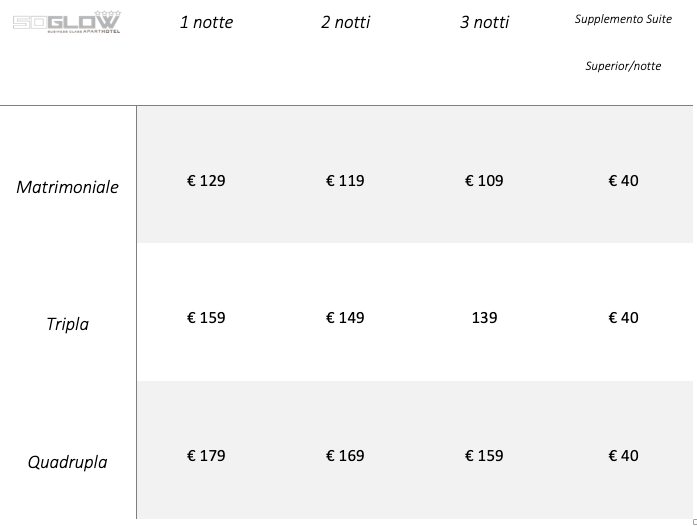The height and width of the screenshot is (526, 697).
Task: Click the SoGlow Aparthotel logo
Action: [x=67, y=22]
